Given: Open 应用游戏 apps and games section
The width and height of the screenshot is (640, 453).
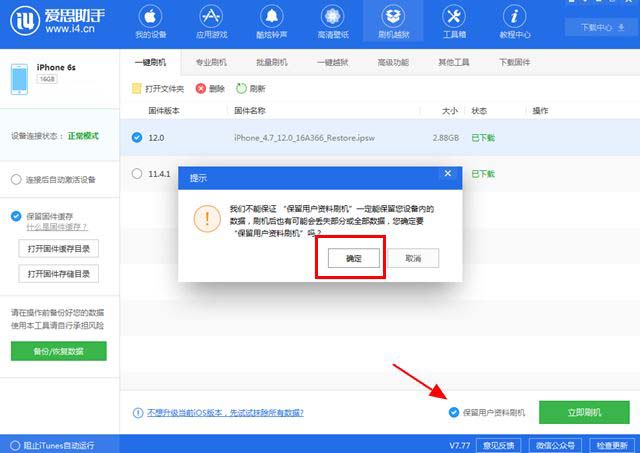Looking at the screenshot, I should (x=211, y=22).
